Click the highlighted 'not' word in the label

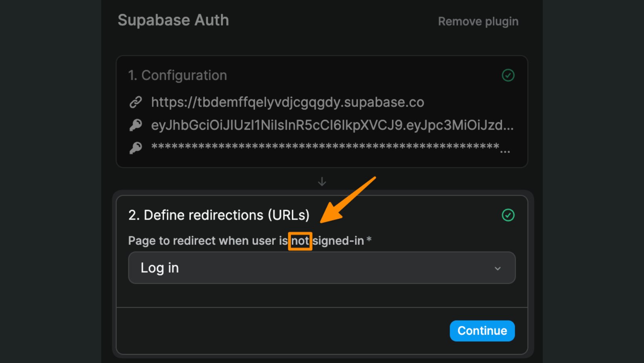point(300,241)
